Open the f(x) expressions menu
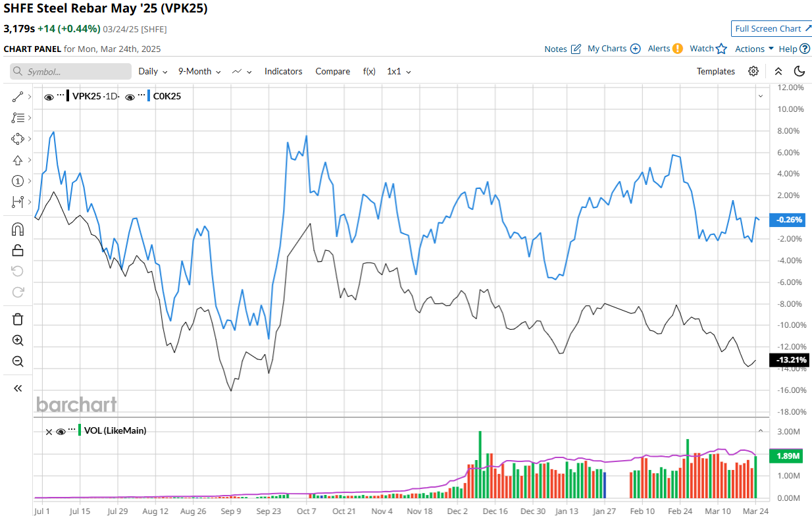This screenshot has height=516, width=812. coord(369,71)
